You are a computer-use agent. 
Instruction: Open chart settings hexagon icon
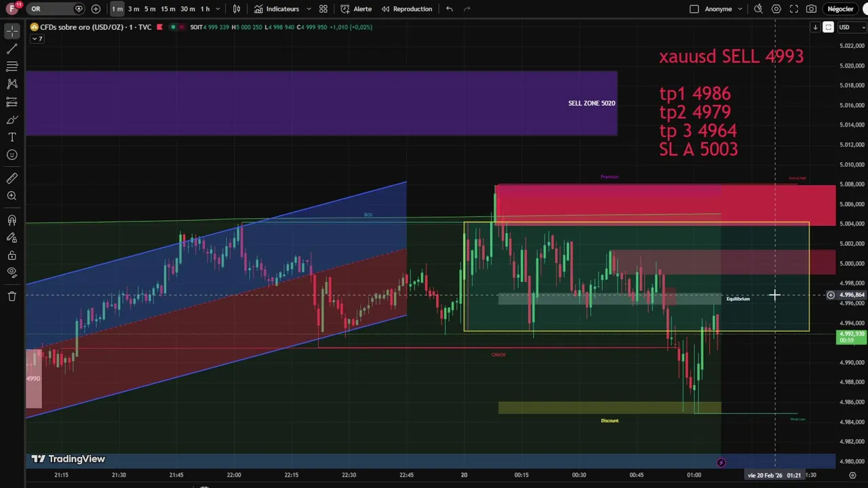tap(776, 9)
